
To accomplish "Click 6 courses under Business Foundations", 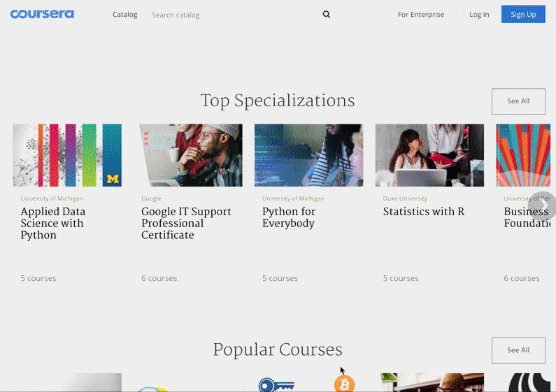I will 522,278.
